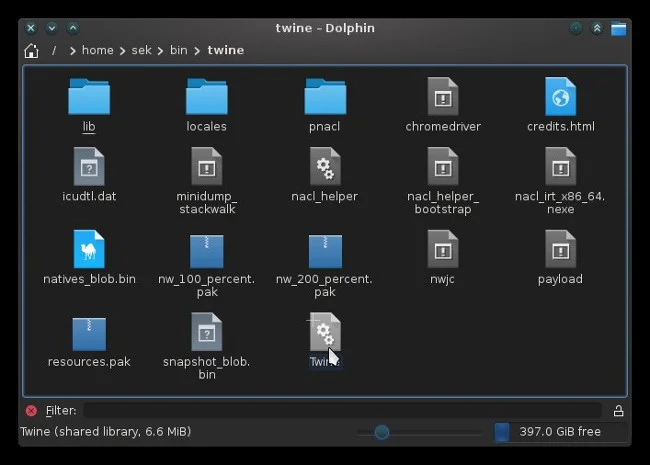The width and height of the screenshot is (650, 465).
Task: Select natives_blob.bin file icon
Action: click(x=89, y=250)
